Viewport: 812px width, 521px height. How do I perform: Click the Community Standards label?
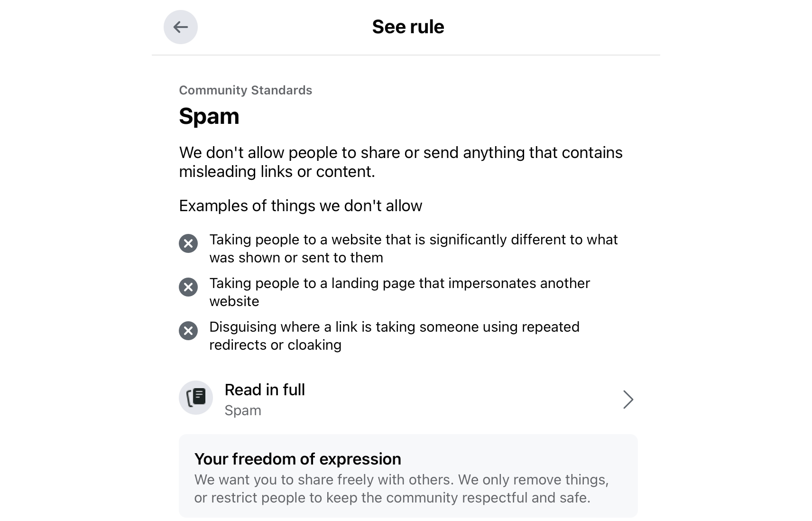(x=246, y=90)
